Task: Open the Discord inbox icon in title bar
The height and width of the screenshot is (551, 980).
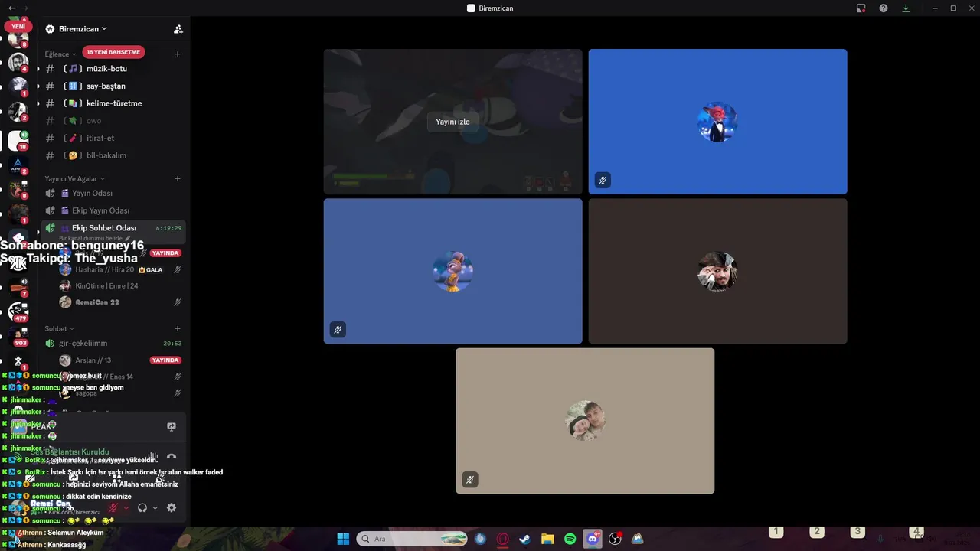Action: (x=861, y=8)
